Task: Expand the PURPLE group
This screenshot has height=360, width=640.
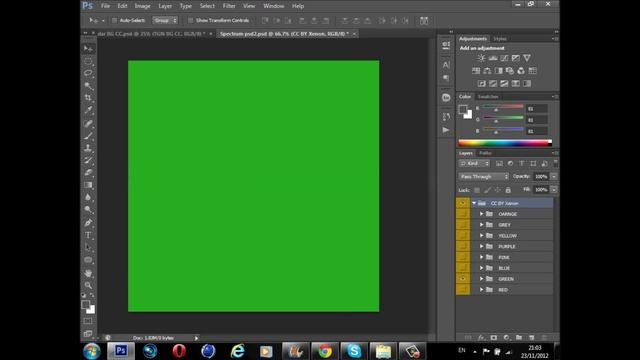Action: [x=482, y=247]
